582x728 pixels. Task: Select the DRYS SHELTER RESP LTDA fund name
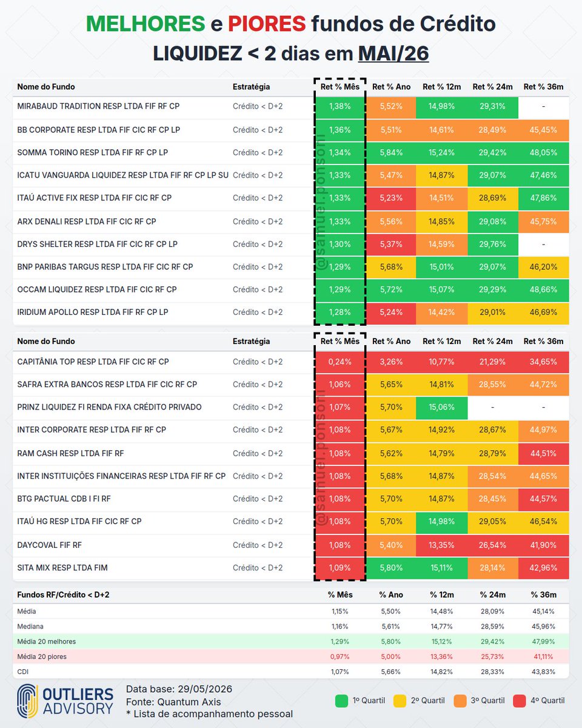97,244
